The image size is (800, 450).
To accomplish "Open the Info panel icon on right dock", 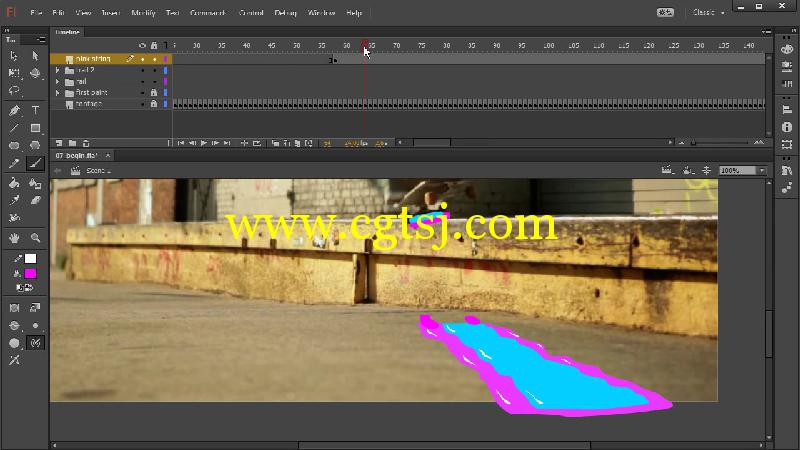I will tap(787, 127).
